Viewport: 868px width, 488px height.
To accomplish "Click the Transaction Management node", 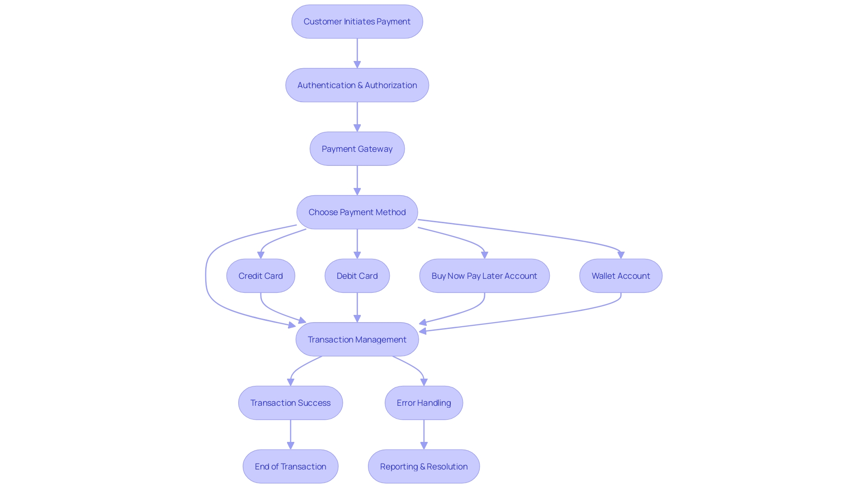I will click(x=357, y=339).
